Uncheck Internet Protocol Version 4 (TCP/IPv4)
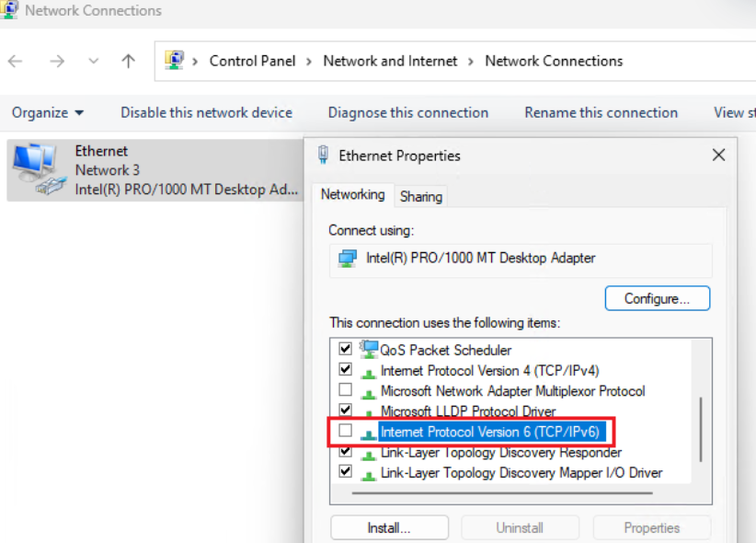This screenshot has height=543, width=756. click(x=346, y=370)
